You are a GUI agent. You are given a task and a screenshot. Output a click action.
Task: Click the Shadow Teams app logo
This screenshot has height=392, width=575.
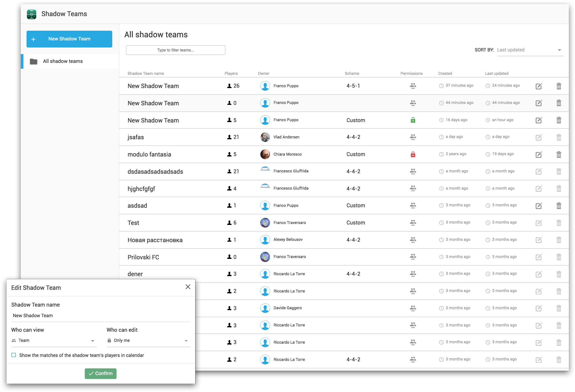click(32, 14)
